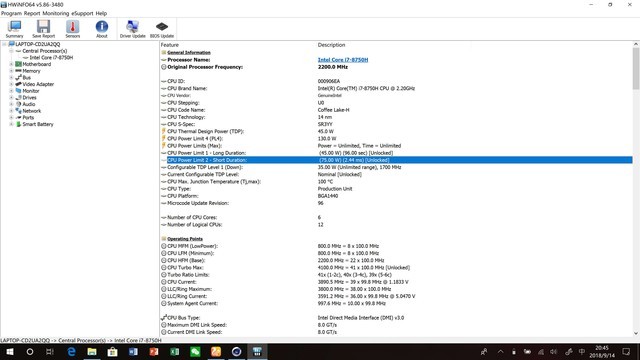This screenshot has width=640, height=360.
Task: Open Windows Start menu
Action: click(9, 351)
